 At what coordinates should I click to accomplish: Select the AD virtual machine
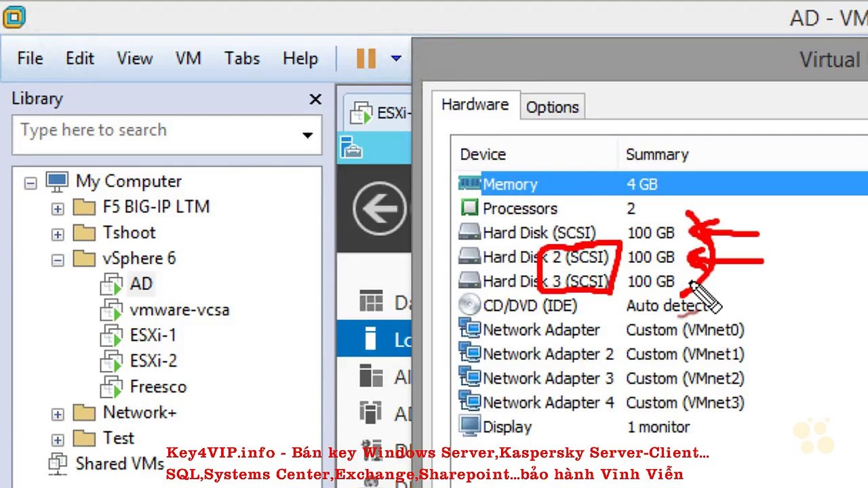[140, 283]
